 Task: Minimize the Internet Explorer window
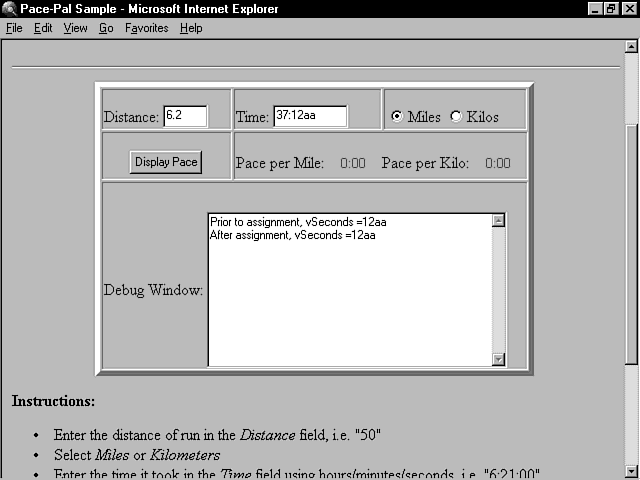tap(595, 9)
